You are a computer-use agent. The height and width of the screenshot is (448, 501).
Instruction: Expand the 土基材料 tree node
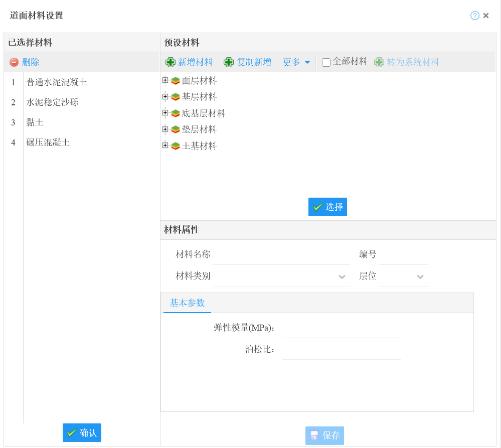click(x=165, y=145)
